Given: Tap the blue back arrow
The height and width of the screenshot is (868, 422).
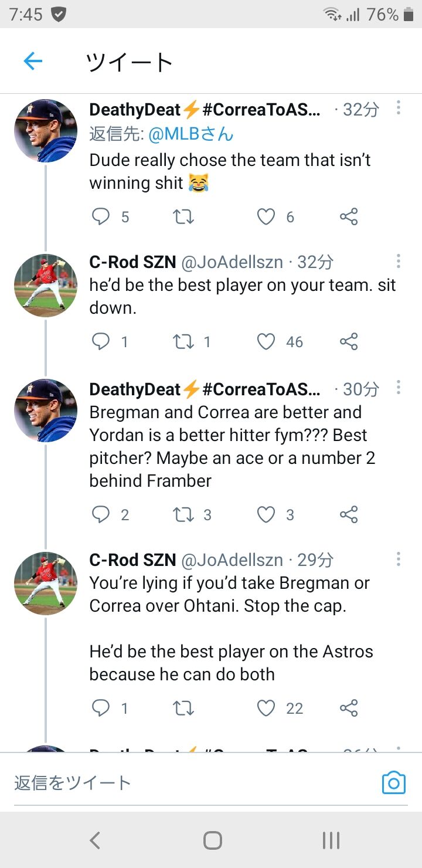Looking at the screenshot, I should coord(33,61).
